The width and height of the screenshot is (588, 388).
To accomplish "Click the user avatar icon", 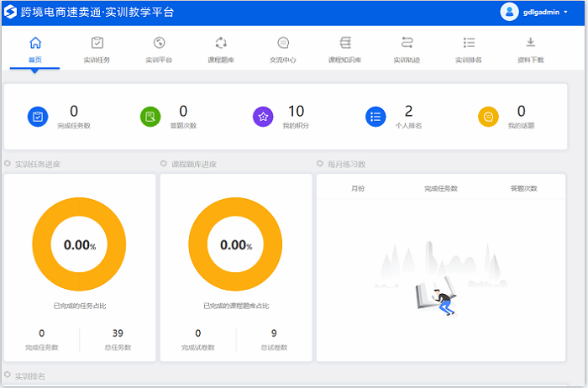I will (x=509, y=12).
